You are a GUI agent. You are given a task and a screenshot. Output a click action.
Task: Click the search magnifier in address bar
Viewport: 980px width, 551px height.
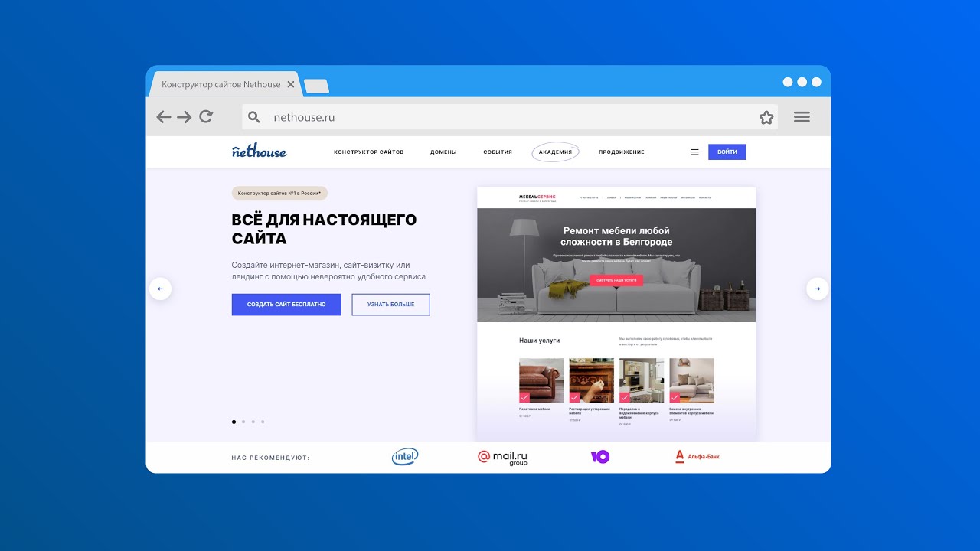[x=254, y=117]
